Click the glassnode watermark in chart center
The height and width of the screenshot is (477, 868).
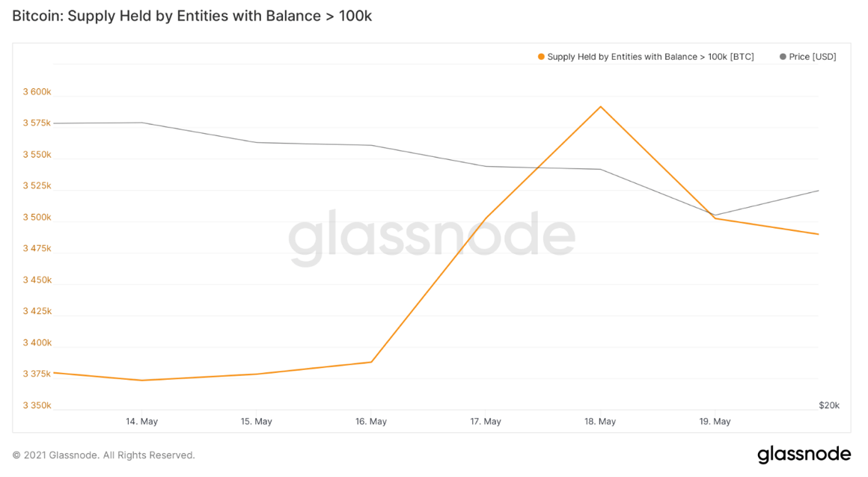432,237
